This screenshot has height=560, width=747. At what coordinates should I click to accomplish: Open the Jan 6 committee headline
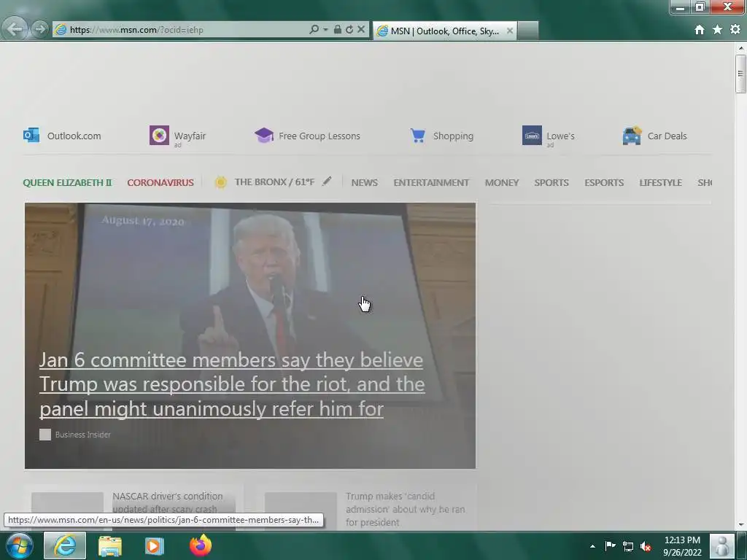pos(232,384)
